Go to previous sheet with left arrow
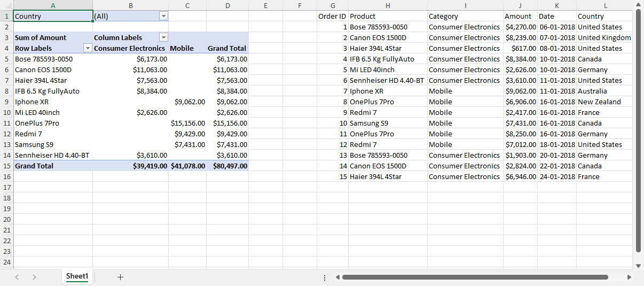644x286 pixels. tap(17, 277)
